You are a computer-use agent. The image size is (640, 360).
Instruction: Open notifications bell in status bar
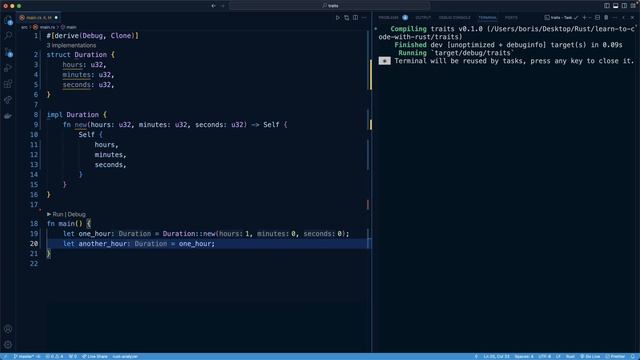(x=633, y=356)
